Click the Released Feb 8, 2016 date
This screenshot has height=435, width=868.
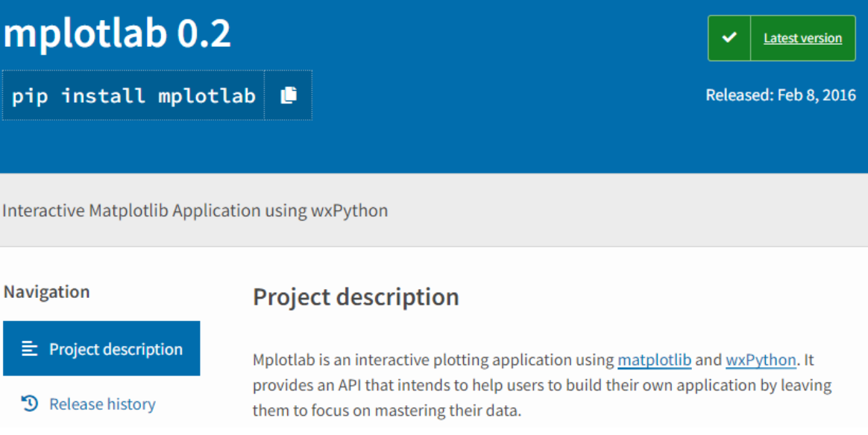[781, 95]
